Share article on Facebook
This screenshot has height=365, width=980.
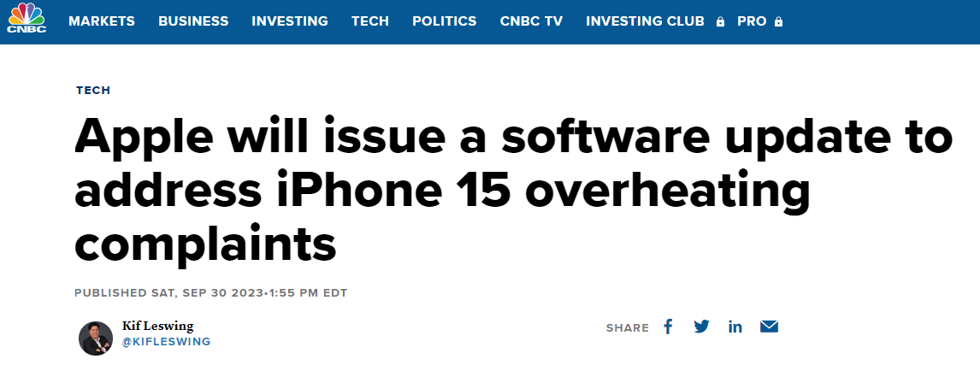coord(669,327)
